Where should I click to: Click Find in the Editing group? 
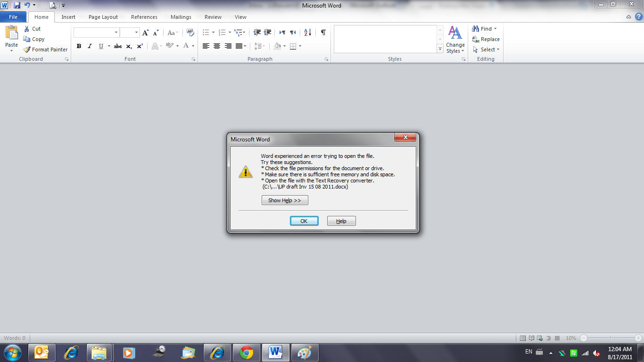pos(485,29)
